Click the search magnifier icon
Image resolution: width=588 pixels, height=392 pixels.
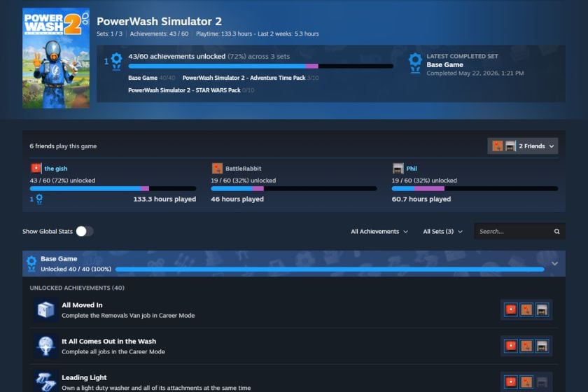(x=557, y=232)
